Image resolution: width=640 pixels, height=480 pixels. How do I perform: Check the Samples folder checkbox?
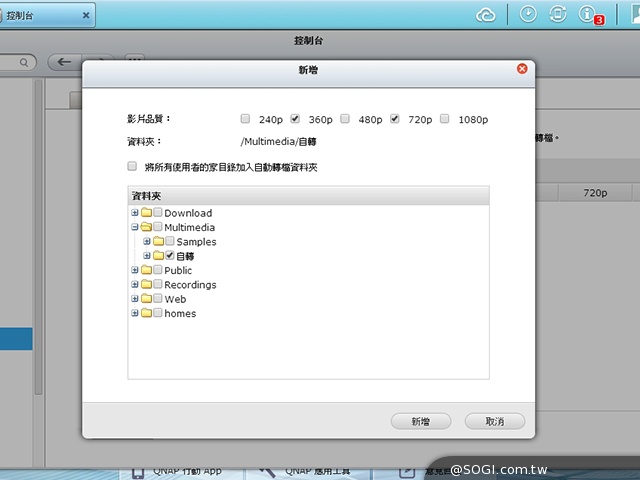point(170,241)
